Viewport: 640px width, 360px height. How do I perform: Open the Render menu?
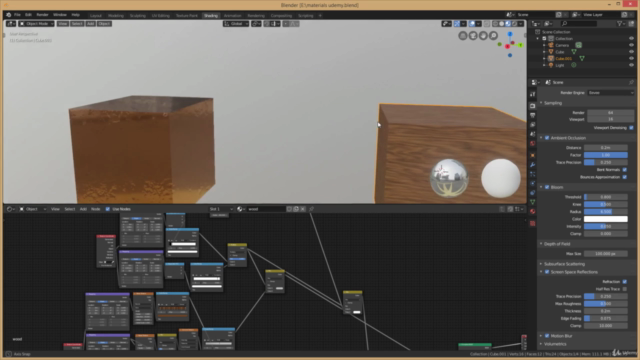point(42,15)
